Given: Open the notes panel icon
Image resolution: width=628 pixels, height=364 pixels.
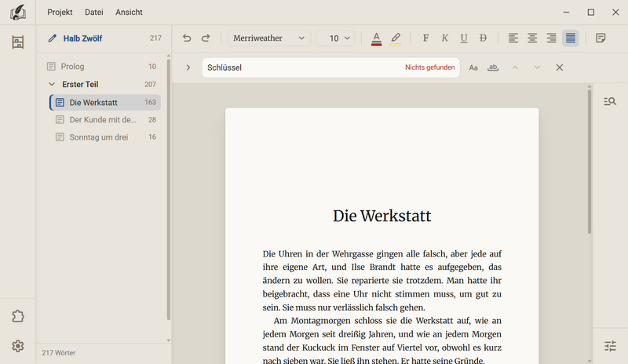Looking at the screenshot, I should 601,38.
